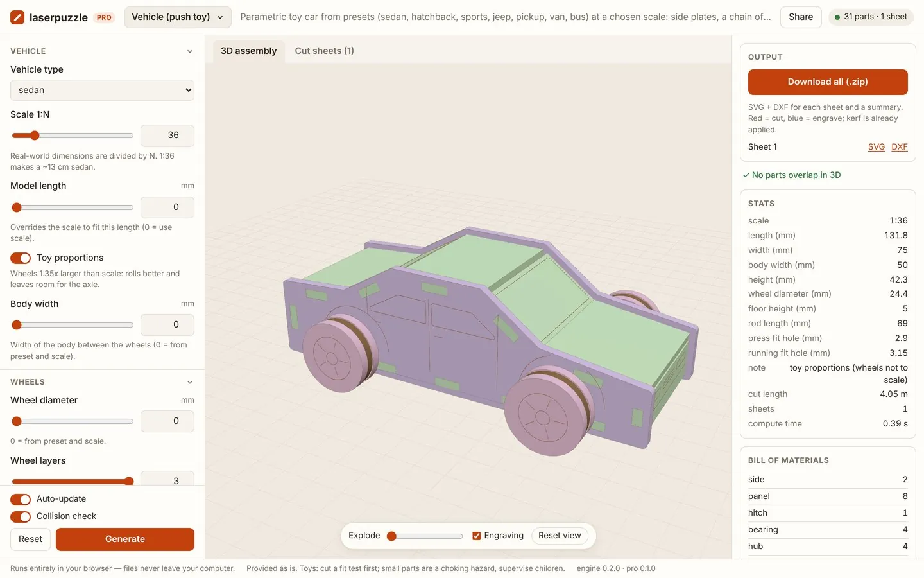Screen dimensions: 924x578
Task: Adjust the Wheel diameter slider
Action: tap(72, 421)
